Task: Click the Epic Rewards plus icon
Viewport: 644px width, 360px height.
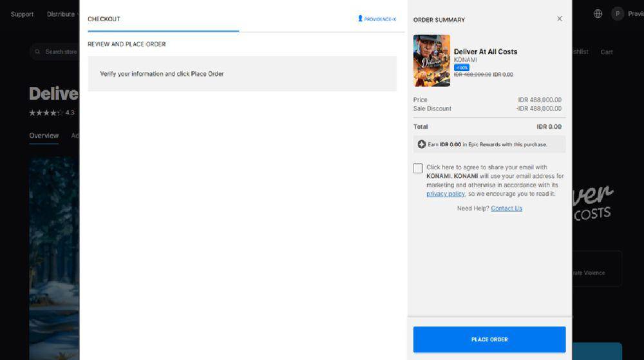Action: coord(421,144)
